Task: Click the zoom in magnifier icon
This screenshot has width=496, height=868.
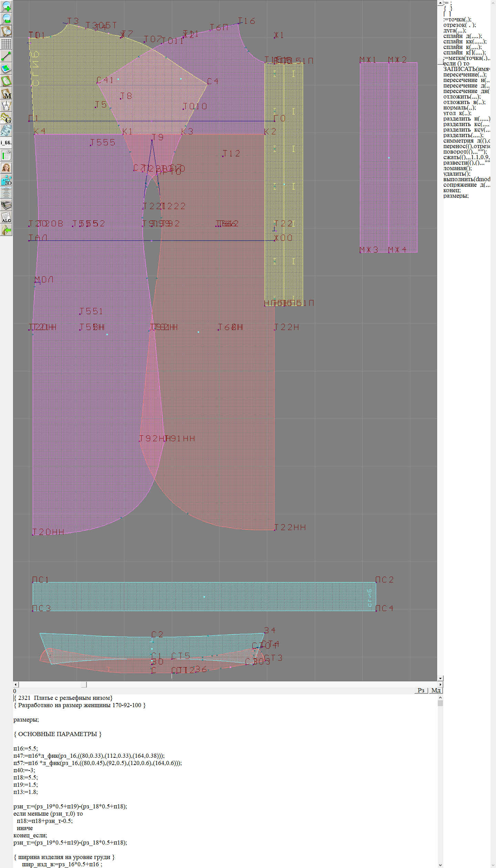Action: pyautogui.click(x=6, y=6)
